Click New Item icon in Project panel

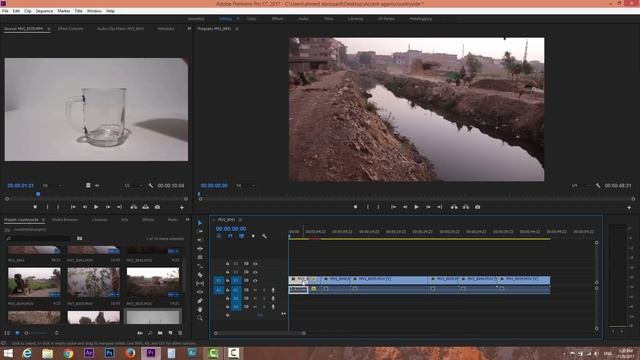pyautogui.click(x=170, y=333)
